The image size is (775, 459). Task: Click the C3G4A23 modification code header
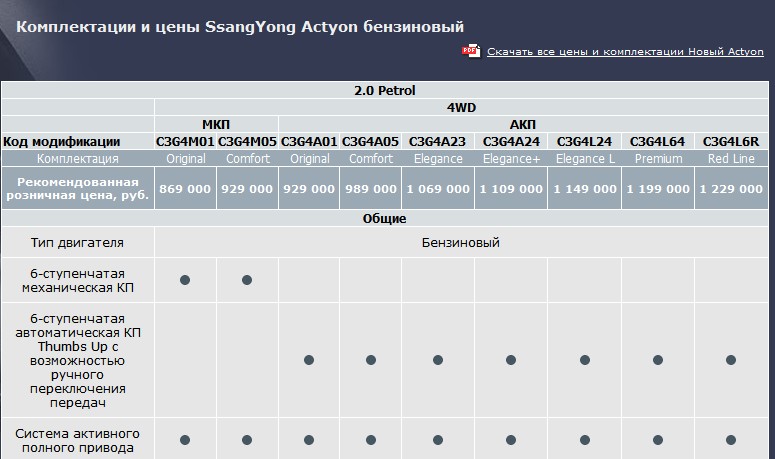pyautogui.click(x=437, y=142)
